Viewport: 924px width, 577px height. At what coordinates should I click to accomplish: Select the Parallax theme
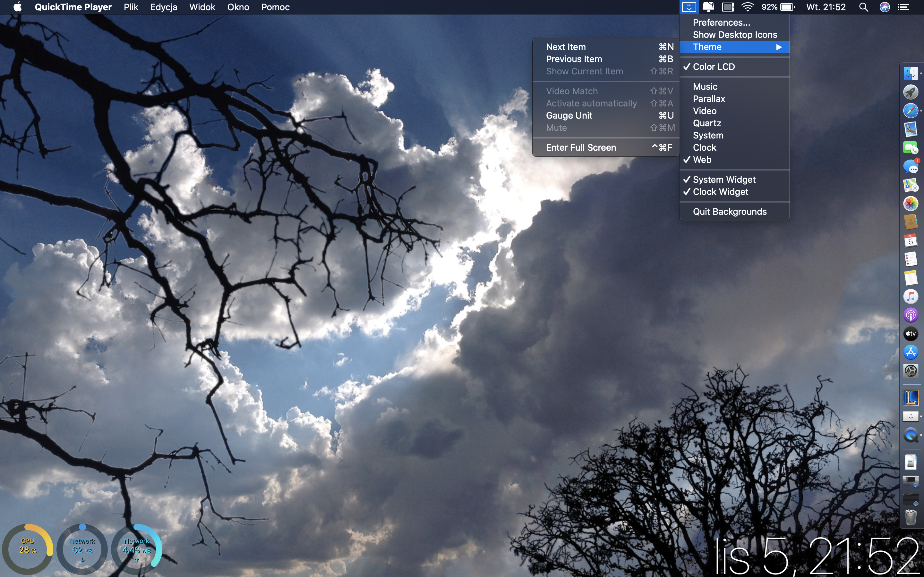click(x=709, y=99)
